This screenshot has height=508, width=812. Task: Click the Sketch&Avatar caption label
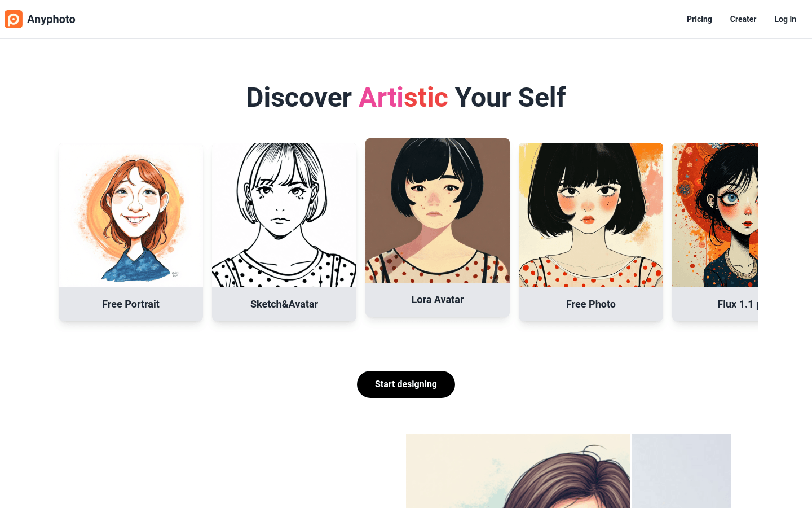pos(284,304)
